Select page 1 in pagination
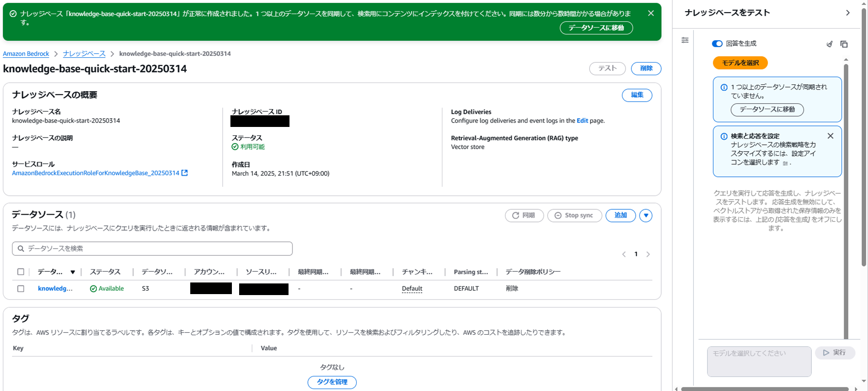The image size is (868, 391). (x=636, y=254)
